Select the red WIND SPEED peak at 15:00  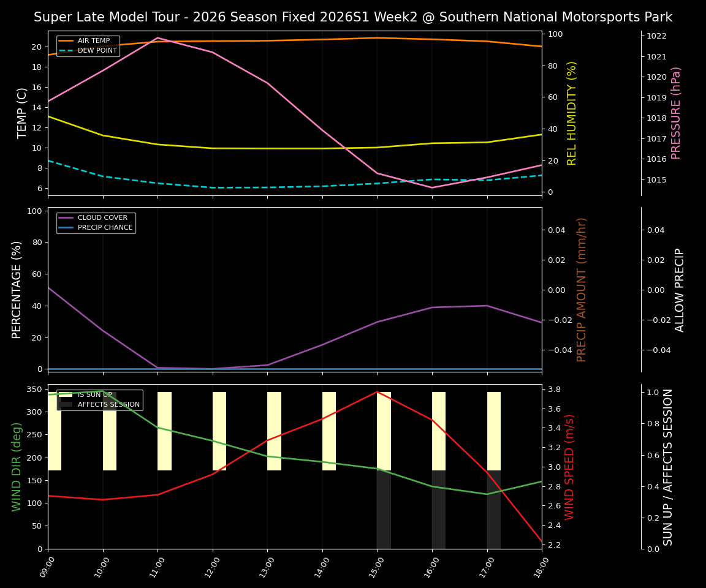coord(378,392)
